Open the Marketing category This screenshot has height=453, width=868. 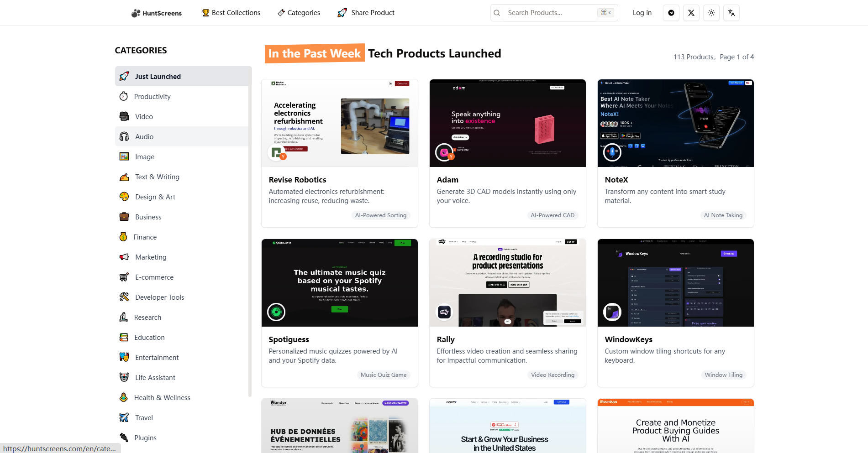[183, 257]
